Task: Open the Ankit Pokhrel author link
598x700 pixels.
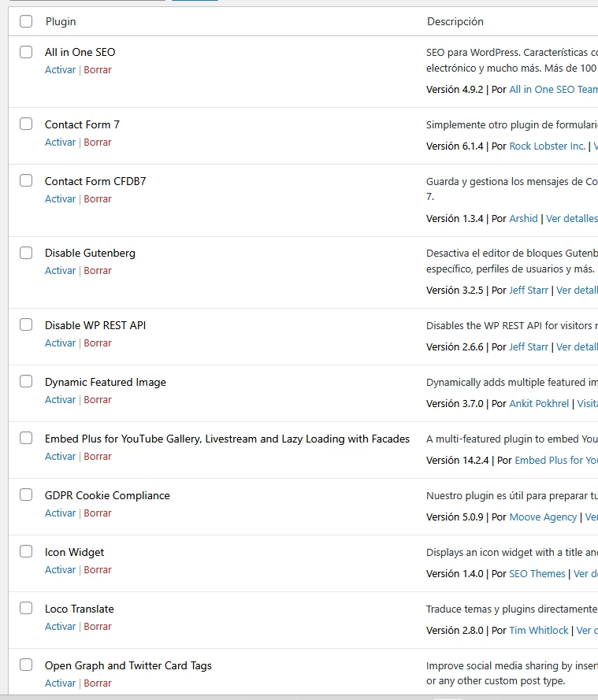Action: coord(539,404)
